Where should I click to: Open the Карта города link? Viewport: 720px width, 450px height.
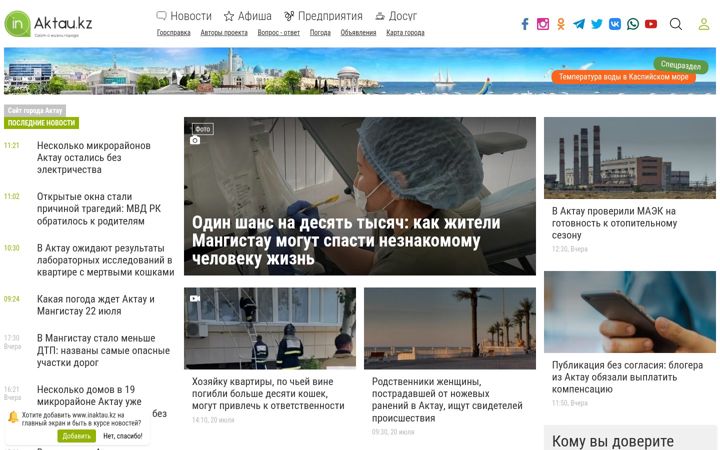click(x=405, y=33)
